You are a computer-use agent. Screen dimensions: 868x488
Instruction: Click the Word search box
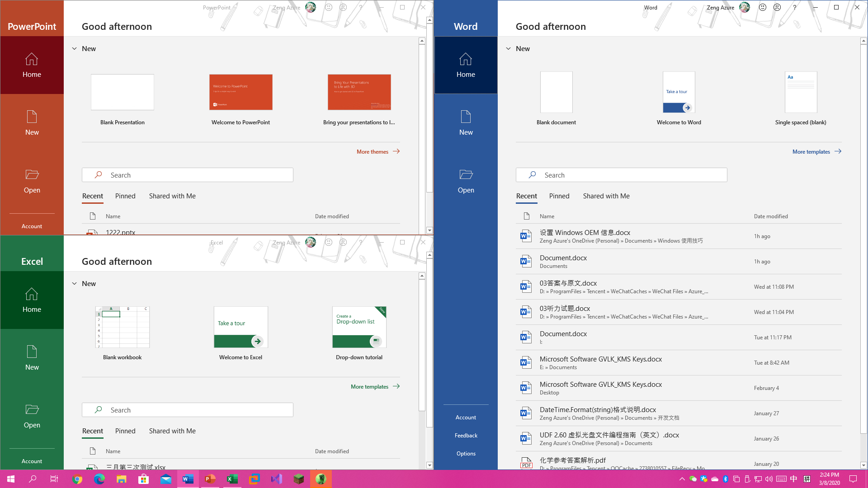621,175
